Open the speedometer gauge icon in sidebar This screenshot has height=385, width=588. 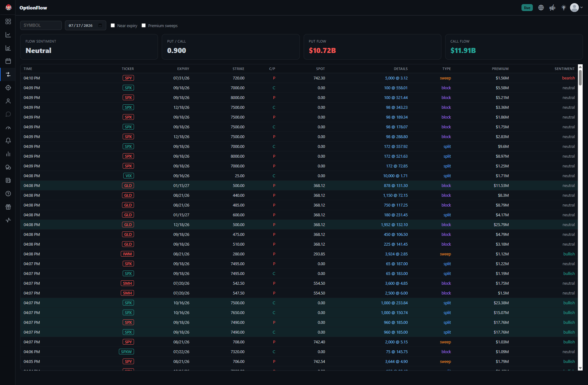coord(8,127)
